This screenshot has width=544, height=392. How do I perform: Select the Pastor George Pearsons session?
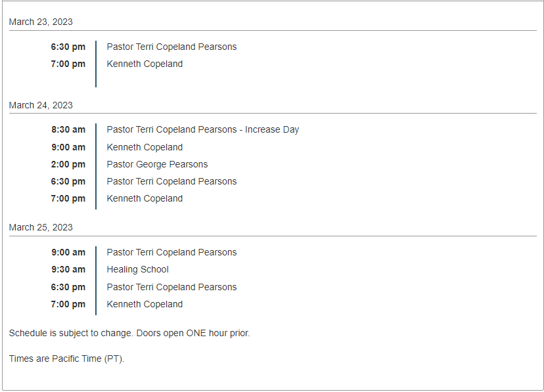point(157,164)
